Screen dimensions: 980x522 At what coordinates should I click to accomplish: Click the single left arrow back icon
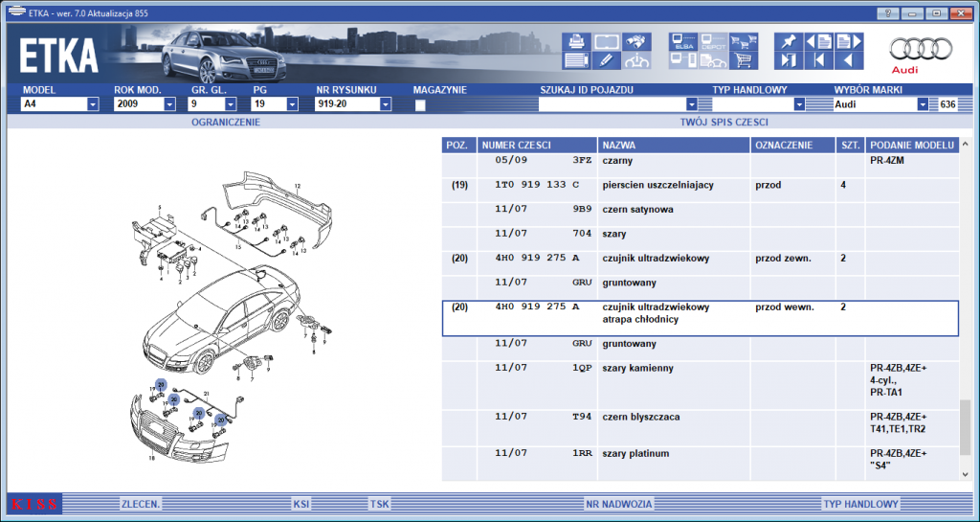(850, 60)
